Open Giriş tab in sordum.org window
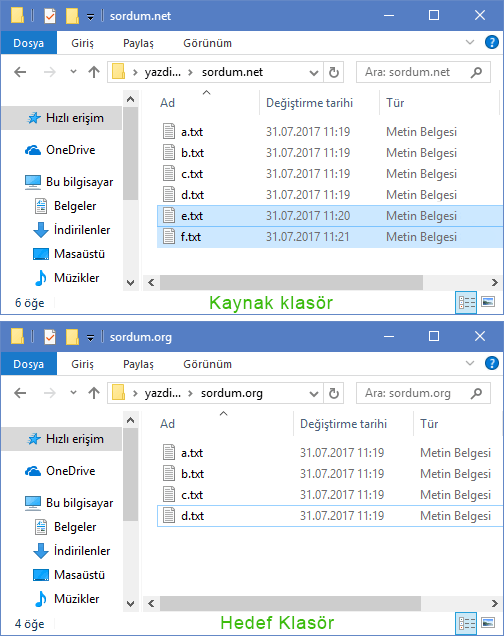 (82, 364)
